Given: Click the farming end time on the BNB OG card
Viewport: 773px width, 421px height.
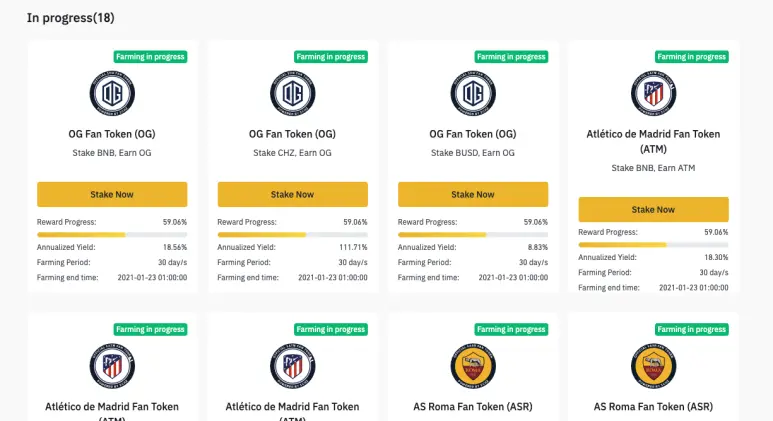Looking at the screenshot, I should coord(152,278).
